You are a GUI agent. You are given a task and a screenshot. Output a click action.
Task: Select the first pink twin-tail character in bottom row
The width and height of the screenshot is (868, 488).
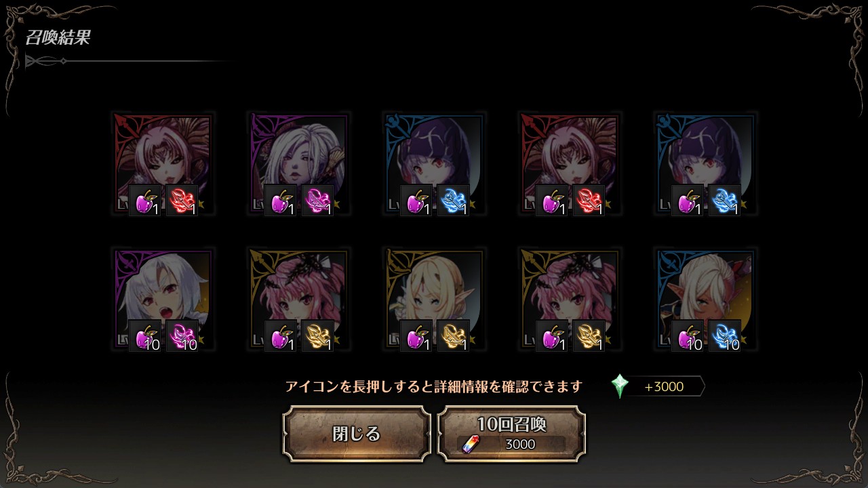298,300
